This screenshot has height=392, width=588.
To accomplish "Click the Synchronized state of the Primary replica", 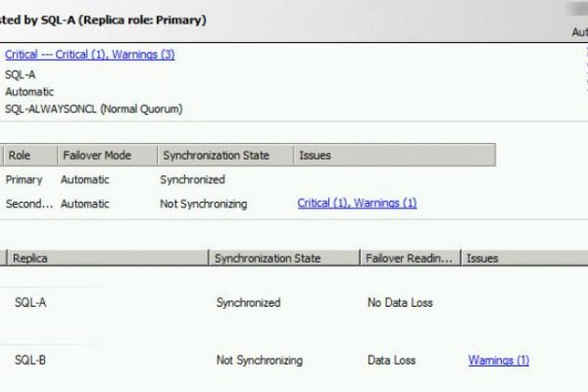I will pyautogui.click(x=192, y=179).
